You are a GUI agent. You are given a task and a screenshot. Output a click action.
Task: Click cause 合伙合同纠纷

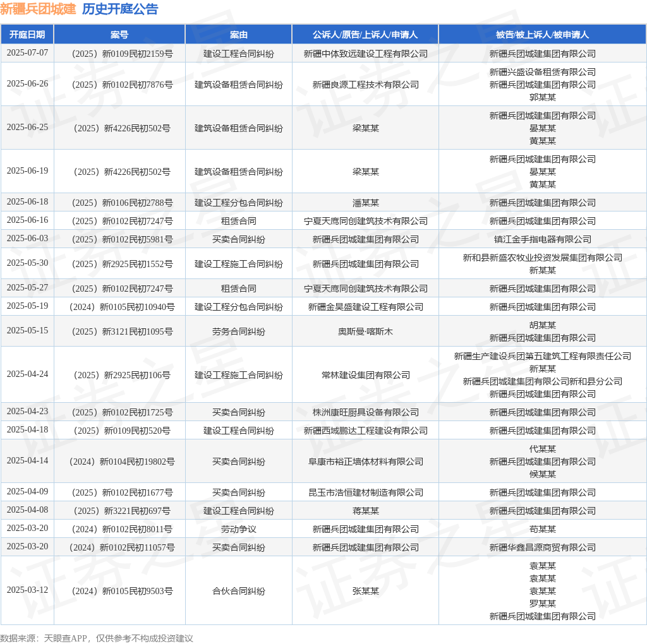(238, 591)
